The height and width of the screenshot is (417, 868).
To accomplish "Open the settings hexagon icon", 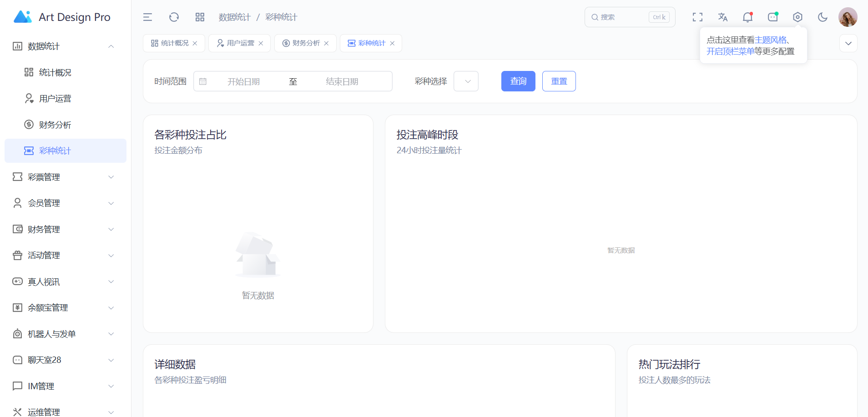I will (x=797, y=17).
